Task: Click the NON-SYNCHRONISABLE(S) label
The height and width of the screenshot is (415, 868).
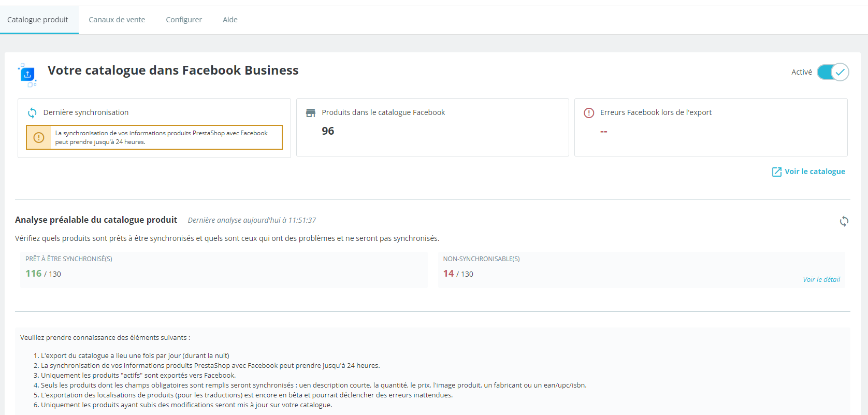Action: [481, 259]
